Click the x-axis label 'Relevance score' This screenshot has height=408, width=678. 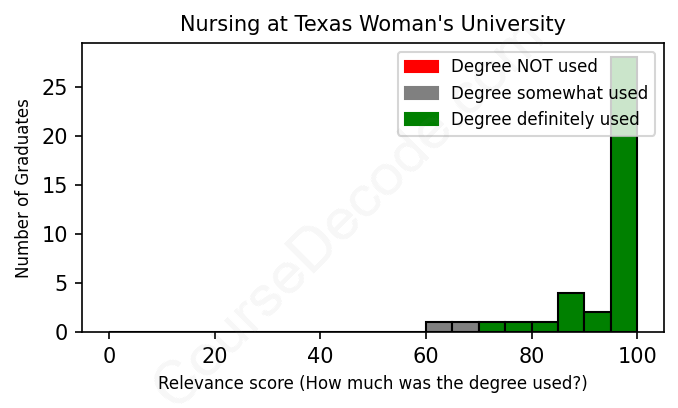point(372,384)
